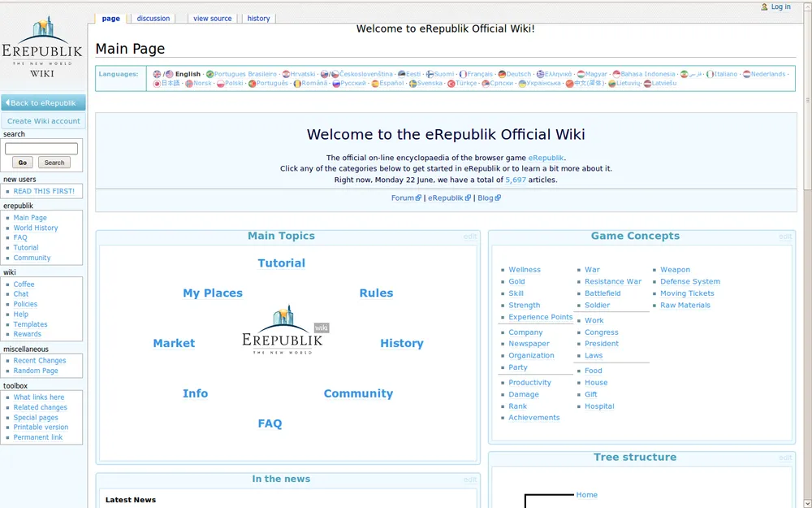Image resolution: width=812 pixels, height=508 pixels.
Task: Click the Ukrainian flag next to Українська
Action: pos(522,84)
